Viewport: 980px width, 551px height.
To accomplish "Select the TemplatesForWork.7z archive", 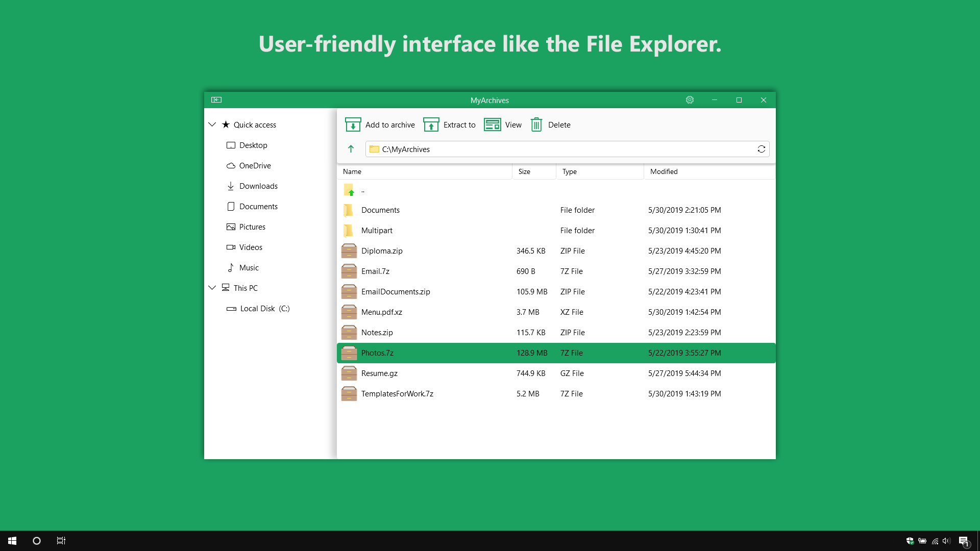I will (397, 394).
